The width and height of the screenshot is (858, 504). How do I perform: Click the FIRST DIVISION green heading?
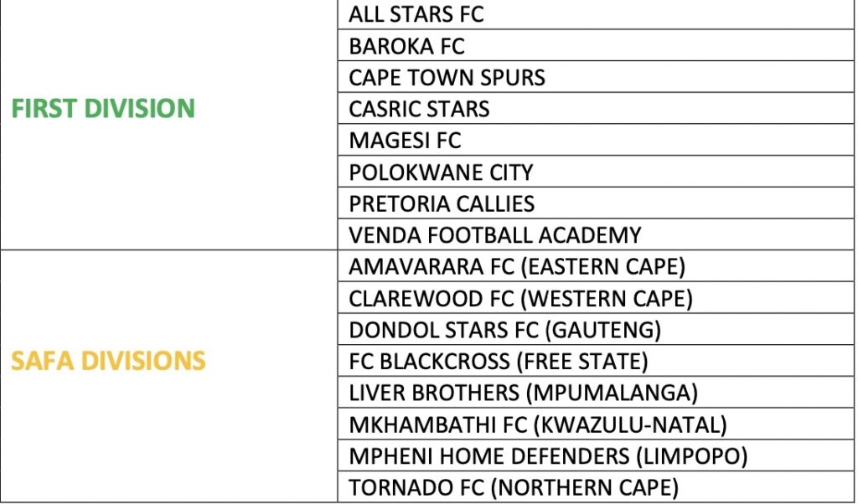(103, 109)
